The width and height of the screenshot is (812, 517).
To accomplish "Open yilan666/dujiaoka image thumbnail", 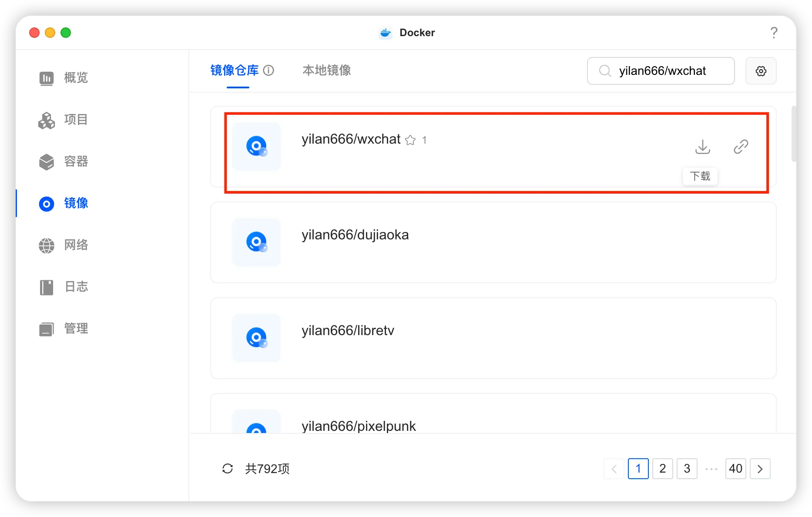I will click(256, 242).
